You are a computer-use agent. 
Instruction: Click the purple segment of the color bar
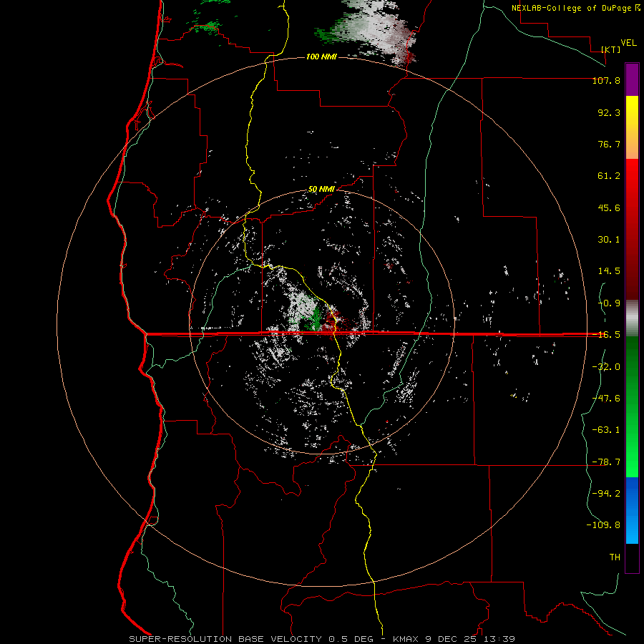tap(632, 79)
